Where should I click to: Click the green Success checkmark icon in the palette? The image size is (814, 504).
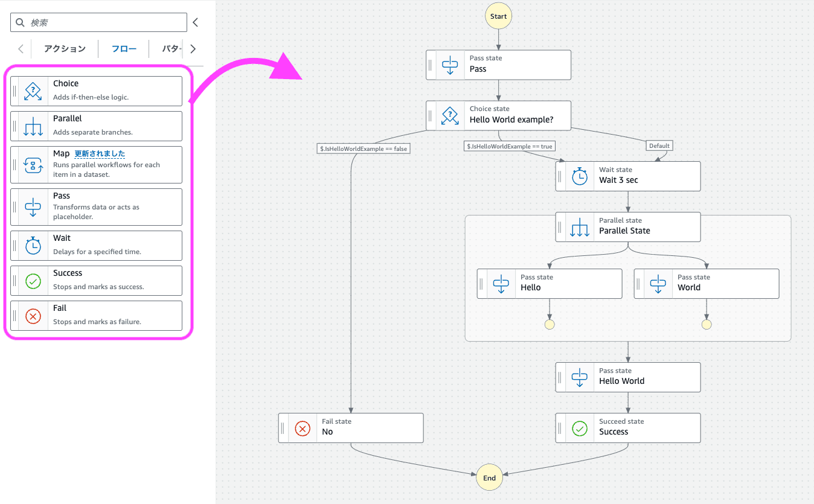[33, 281]
